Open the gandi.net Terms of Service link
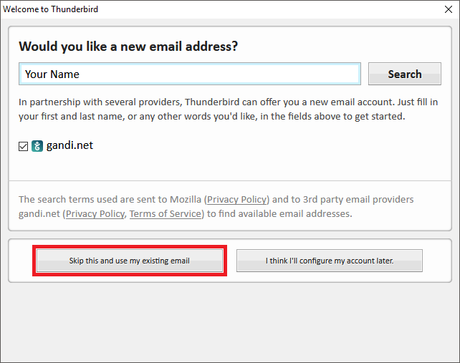This screenshot has width=460, height=363. pyautogui.click(x=165, y=214)
